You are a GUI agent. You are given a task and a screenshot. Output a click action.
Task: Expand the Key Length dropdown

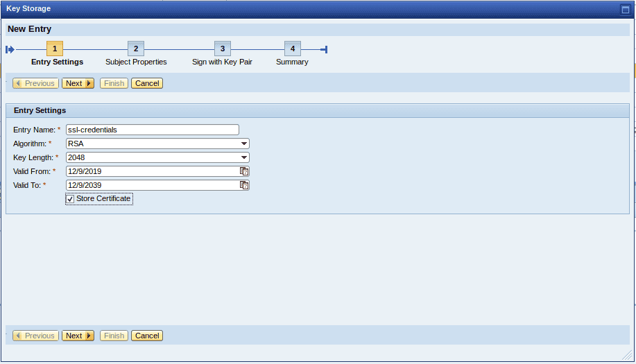coord(244,157)
